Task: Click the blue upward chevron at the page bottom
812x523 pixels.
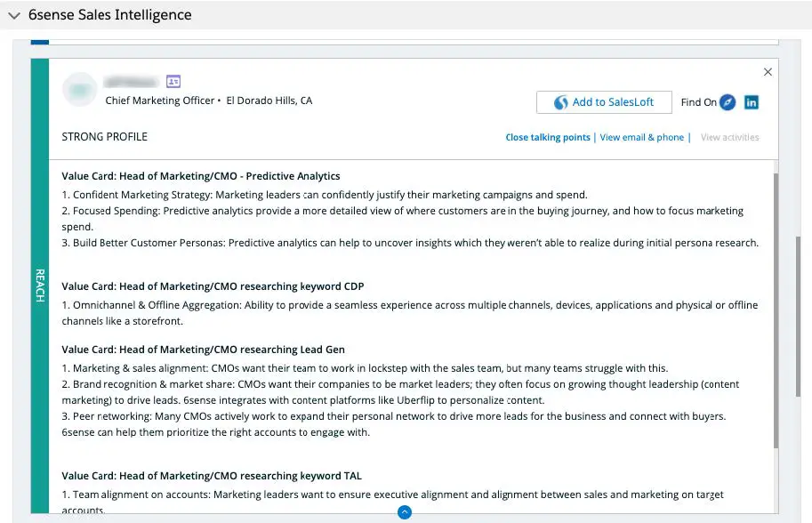Action: [404, 511]
